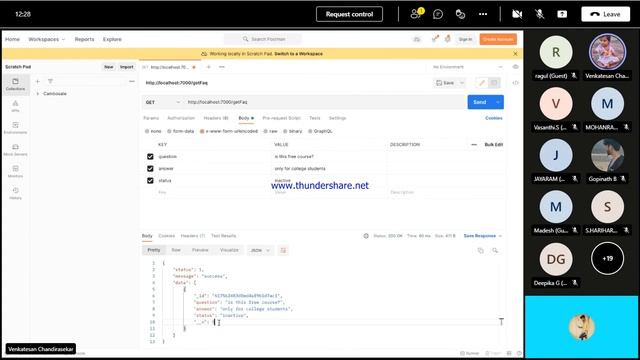Open the meeting participants icon

click(x=416, y=14)
